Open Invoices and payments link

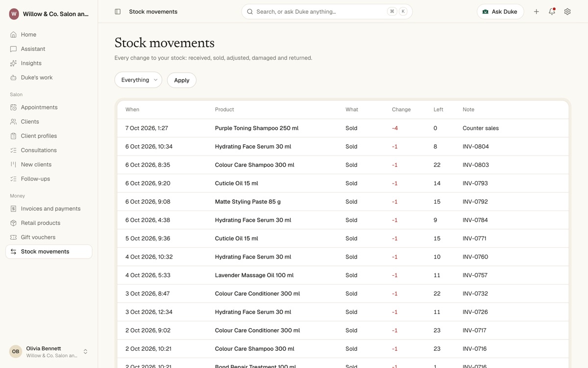[49, 209]
